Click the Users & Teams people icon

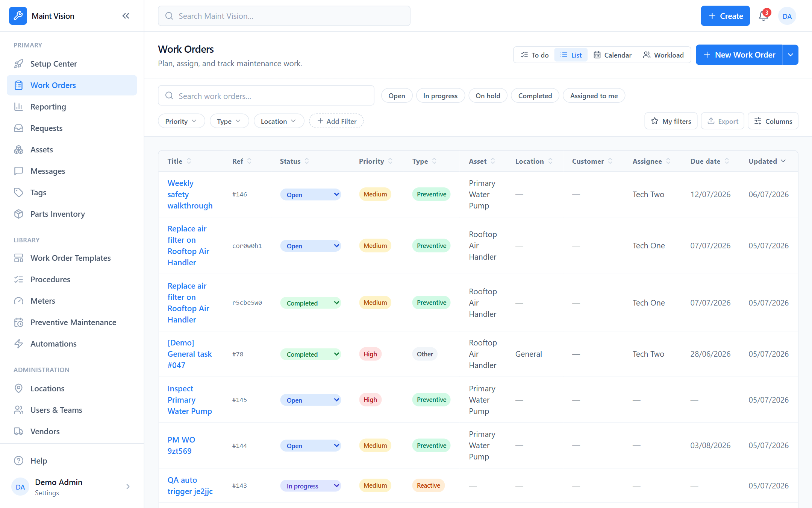tap(18, 410)
